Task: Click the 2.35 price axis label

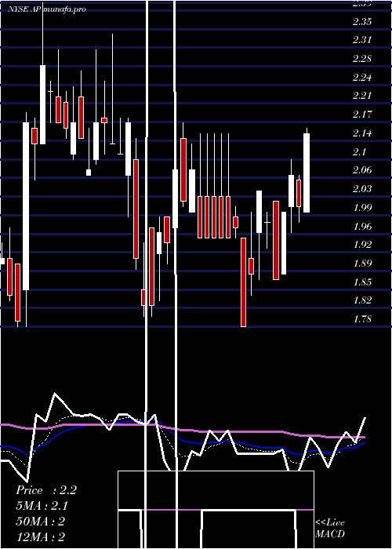Action: point(362,22)
